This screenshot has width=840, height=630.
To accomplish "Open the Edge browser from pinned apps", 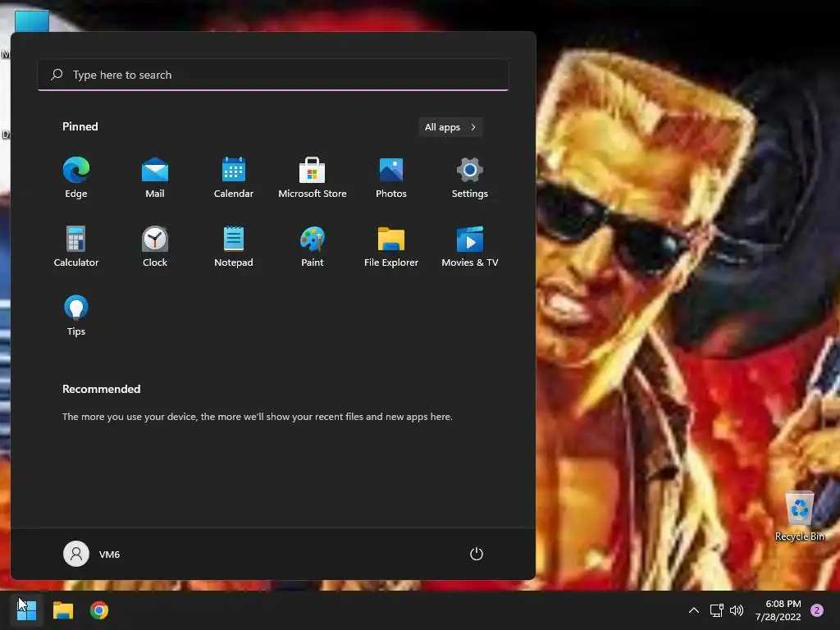I will 76,178.
